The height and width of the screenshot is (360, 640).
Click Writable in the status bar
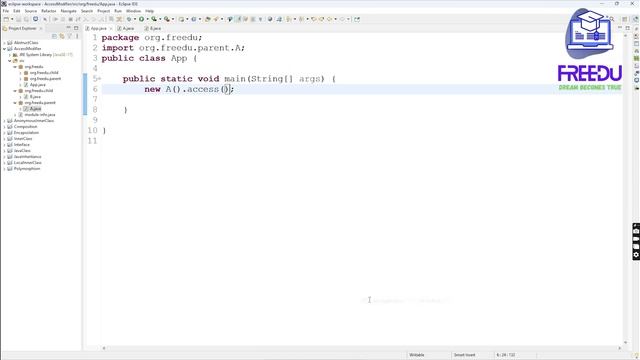point(417,355)
